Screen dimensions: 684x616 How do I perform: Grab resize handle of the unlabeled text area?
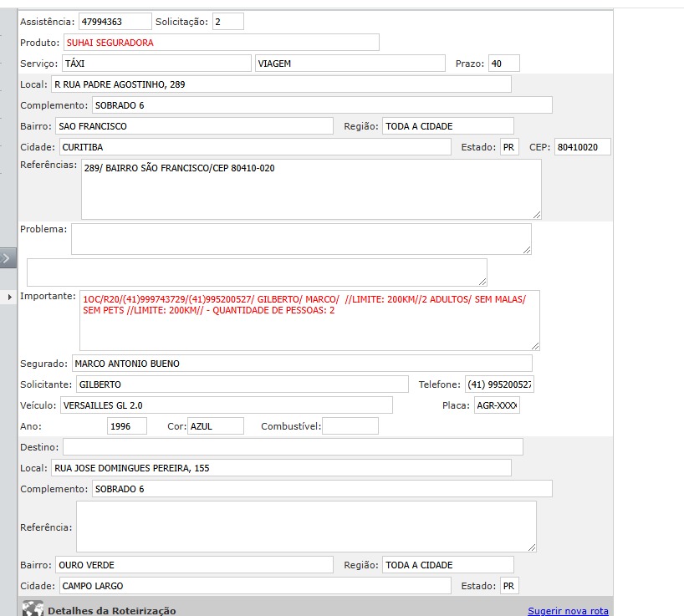pos(482,282)
